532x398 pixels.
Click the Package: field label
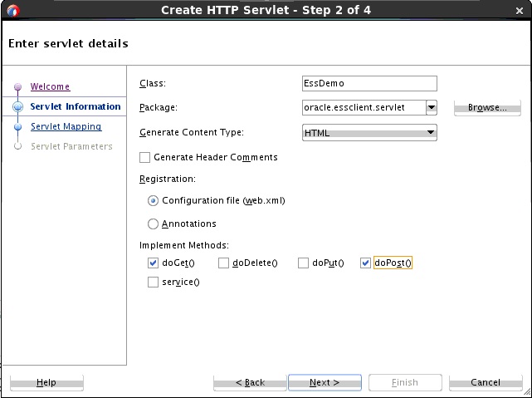coord(159,108)
